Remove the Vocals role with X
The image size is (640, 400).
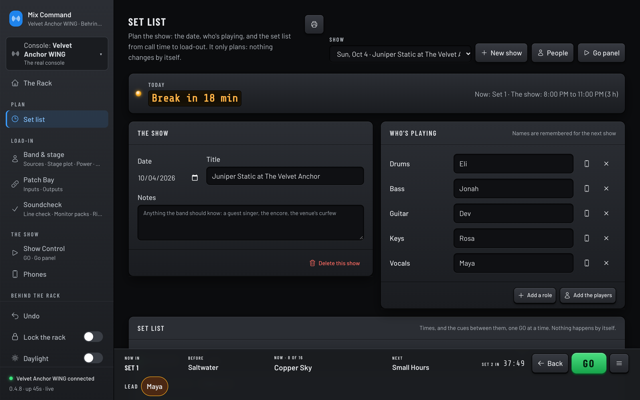point(606,263)
